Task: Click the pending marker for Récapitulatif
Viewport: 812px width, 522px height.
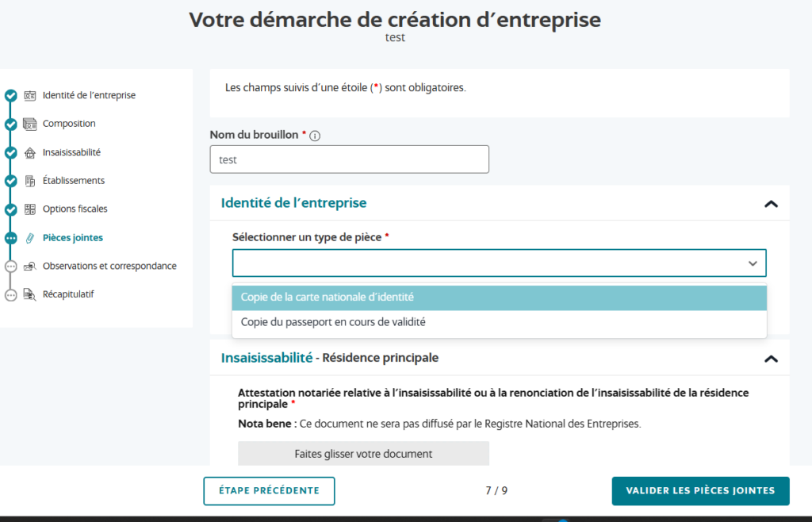Action: [x=11, y=295]
